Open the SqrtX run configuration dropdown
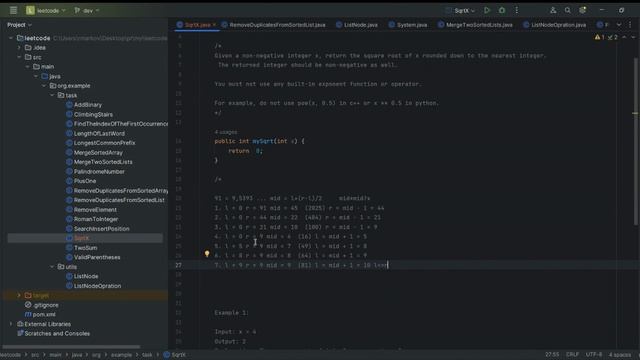Viewport: 640px width, 360px height. 460,10
